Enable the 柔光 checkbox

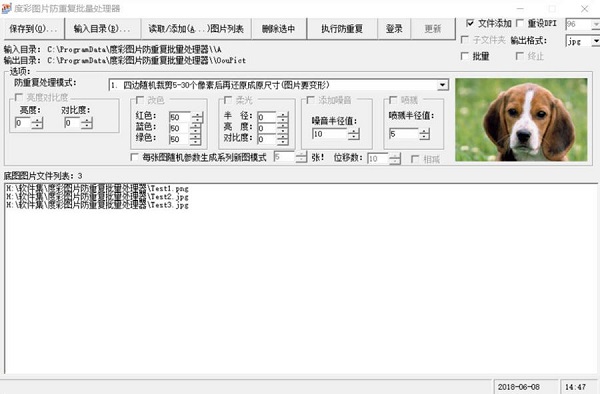[228, 100]
